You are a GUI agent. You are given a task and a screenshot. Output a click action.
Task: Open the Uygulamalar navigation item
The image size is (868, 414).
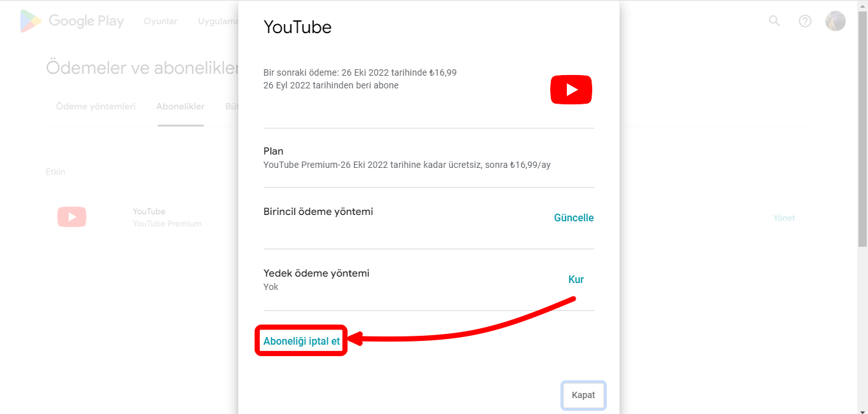click(217, 21)
